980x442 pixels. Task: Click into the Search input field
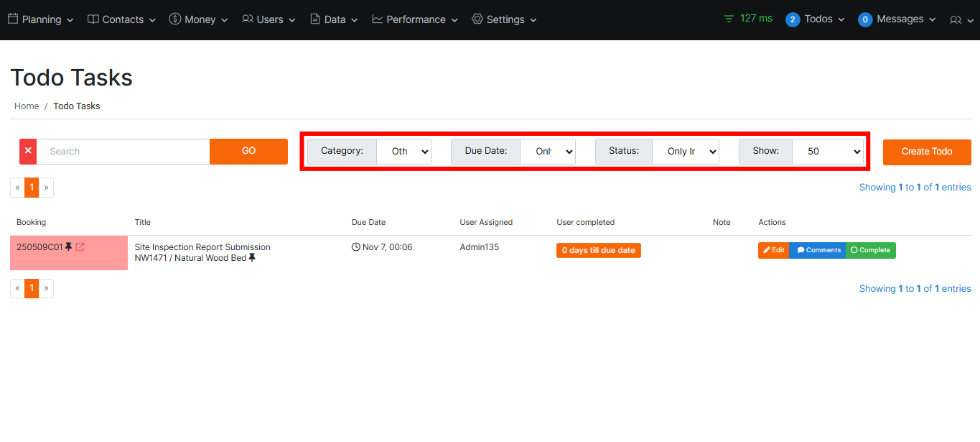click(123, 152)
